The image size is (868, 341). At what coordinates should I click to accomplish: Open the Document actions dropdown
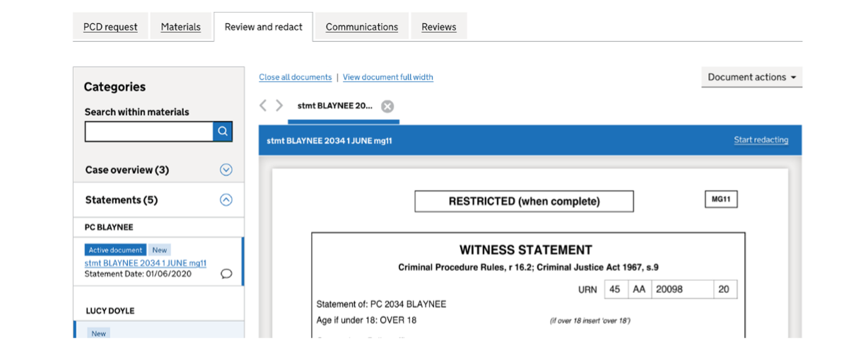751,77
